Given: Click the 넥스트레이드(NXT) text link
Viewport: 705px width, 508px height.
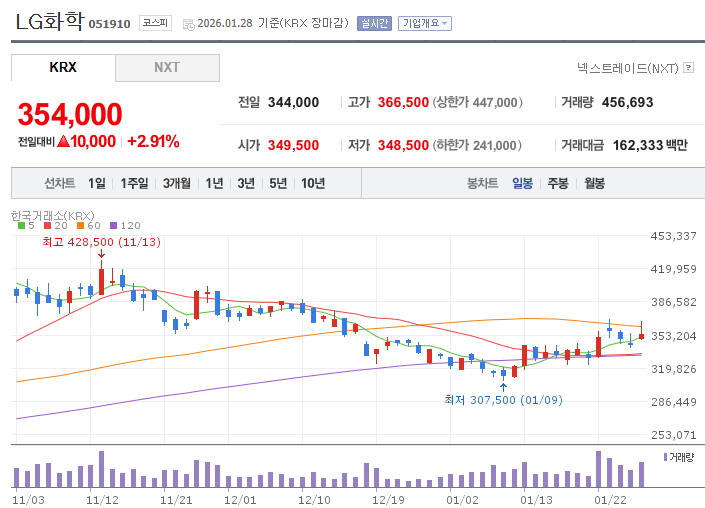Looking at the screenshot, I should (628, 68).
